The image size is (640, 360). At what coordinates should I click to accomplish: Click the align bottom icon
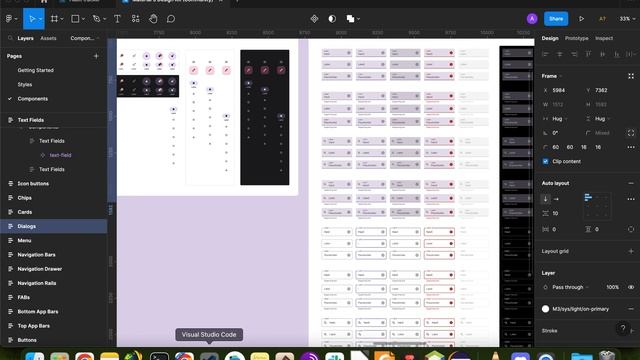(617, 54)
